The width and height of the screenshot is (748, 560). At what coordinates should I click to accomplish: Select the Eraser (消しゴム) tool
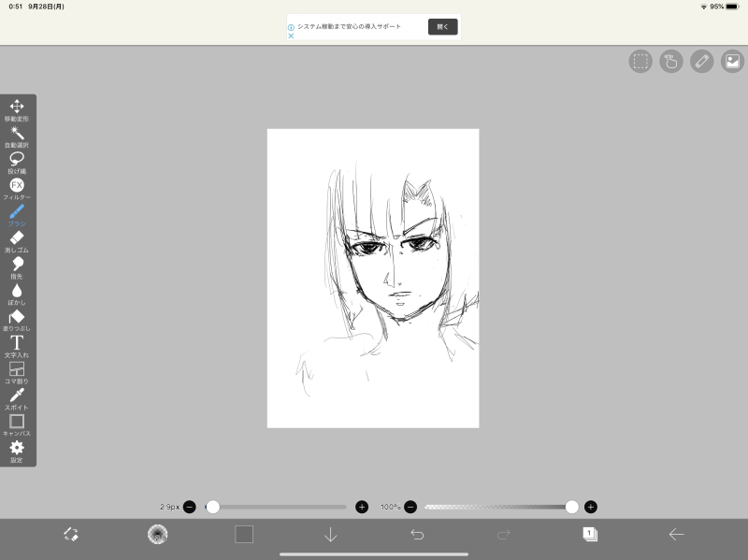17,241
